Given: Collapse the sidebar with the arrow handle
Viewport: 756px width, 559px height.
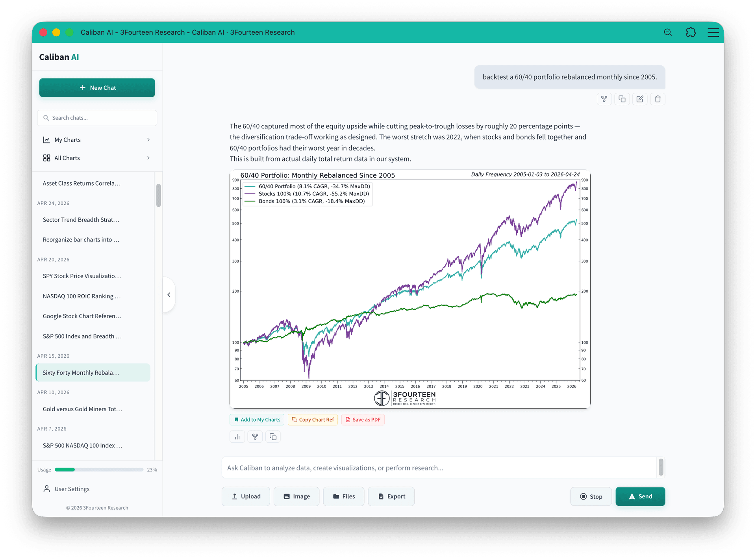Looking at the screenshot, I should click(169, 295).
